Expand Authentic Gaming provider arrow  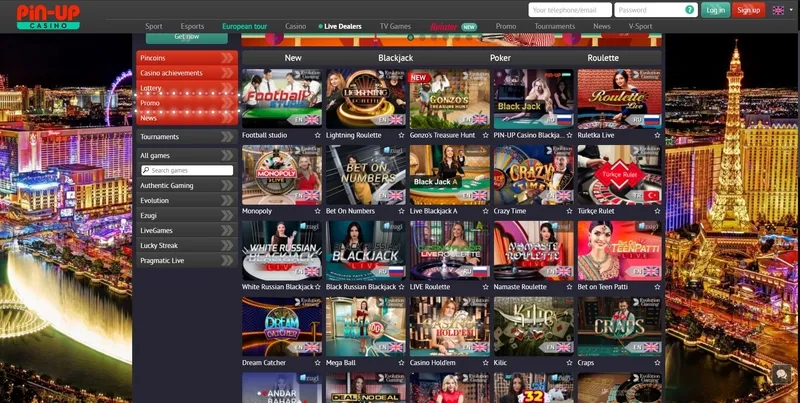(x=227, y=186)
